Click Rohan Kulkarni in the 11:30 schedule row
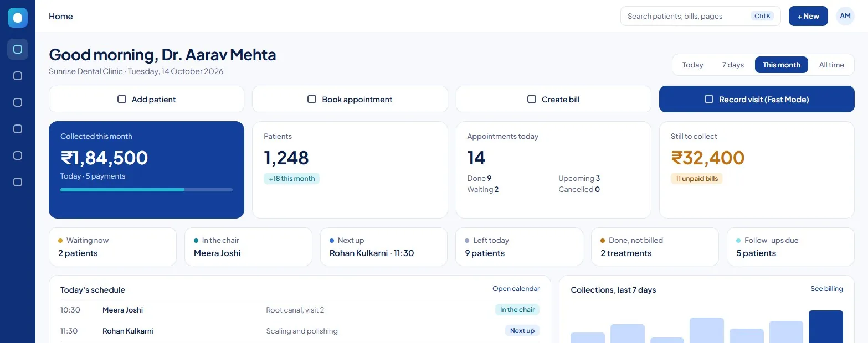The image size is (868, 343). click(x=127, y=331)
